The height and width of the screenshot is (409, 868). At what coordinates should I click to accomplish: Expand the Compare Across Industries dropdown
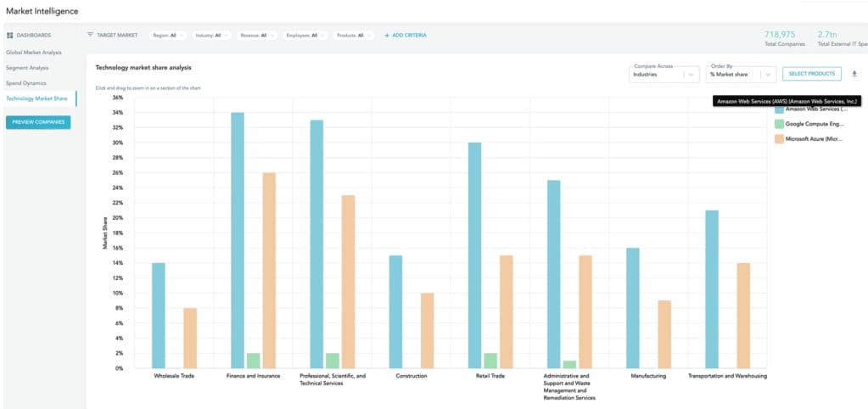pos(664,74)
